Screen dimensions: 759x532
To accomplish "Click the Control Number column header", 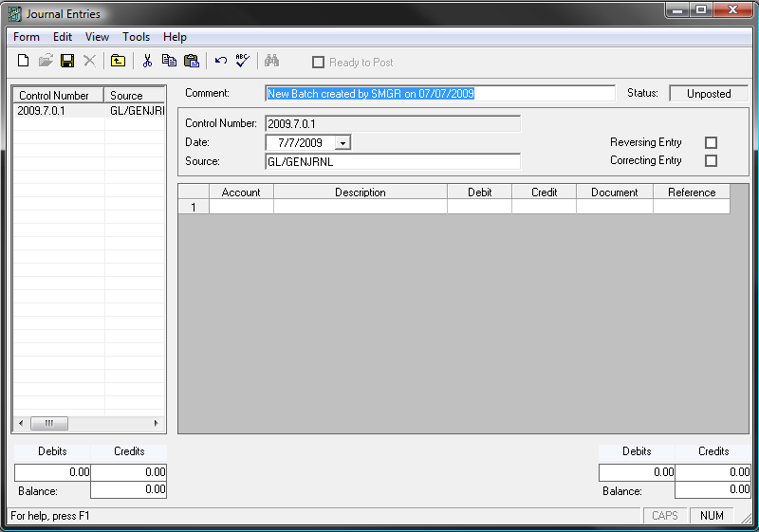I will (x=57, y=96).
